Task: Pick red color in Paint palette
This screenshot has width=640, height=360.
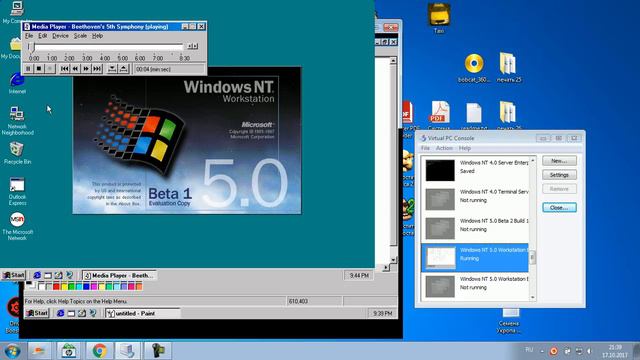Action: pyautogui.click(x=56, y=287)
